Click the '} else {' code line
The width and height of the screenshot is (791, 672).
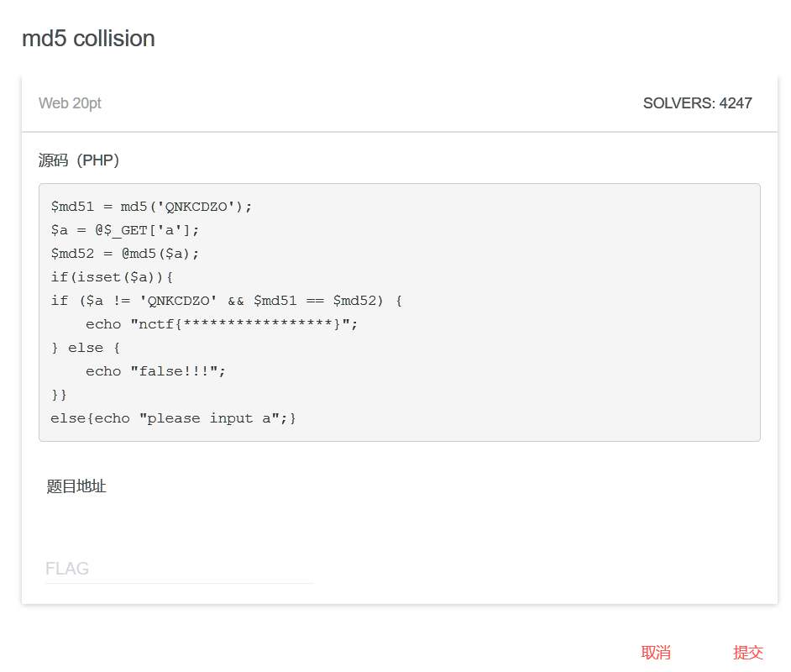tap(86, 348)
